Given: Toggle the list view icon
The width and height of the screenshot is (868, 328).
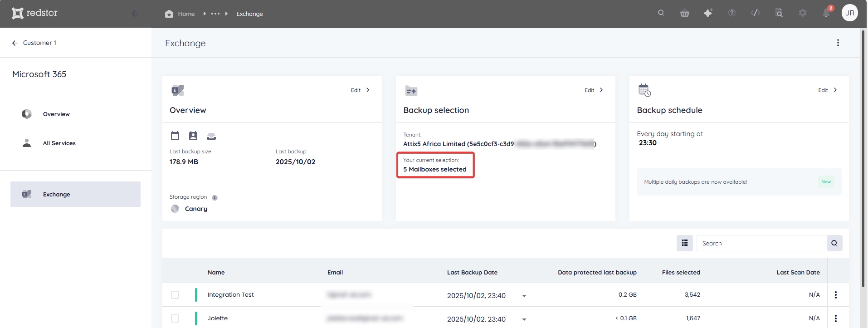Looking at the screenshot, I should (685, 243).
